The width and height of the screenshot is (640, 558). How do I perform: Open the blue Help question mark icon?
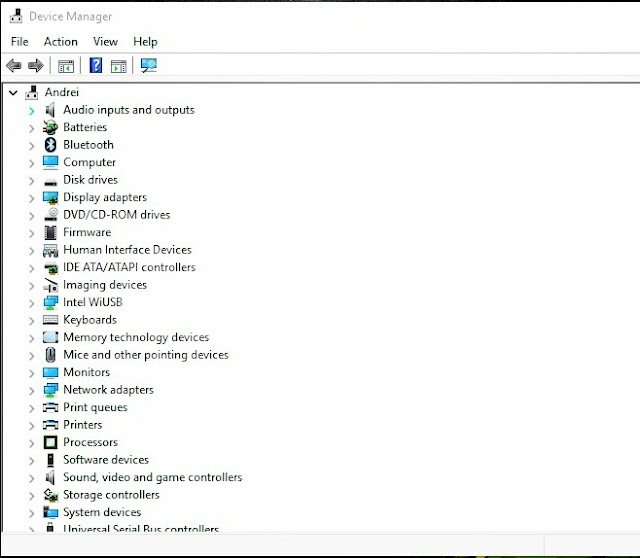96,65
